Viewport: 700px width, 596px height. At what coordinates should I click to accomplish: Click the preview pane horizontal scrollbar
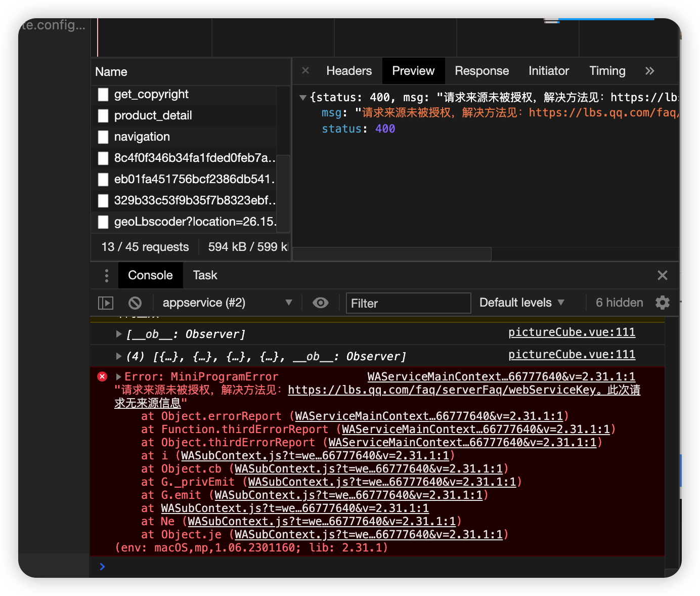click(392, 254)
